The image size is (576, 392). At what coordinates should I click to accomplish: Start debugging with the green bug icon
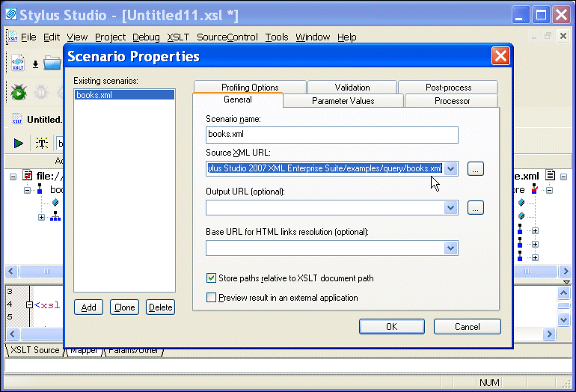(x=19, y=92)
